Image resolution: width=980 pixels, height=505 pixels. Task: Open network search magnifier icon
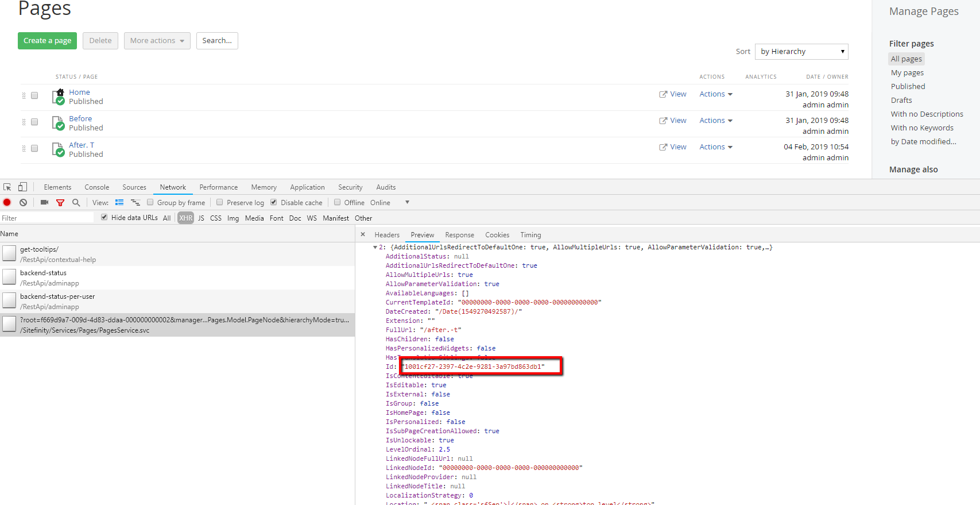click(76, 202)
